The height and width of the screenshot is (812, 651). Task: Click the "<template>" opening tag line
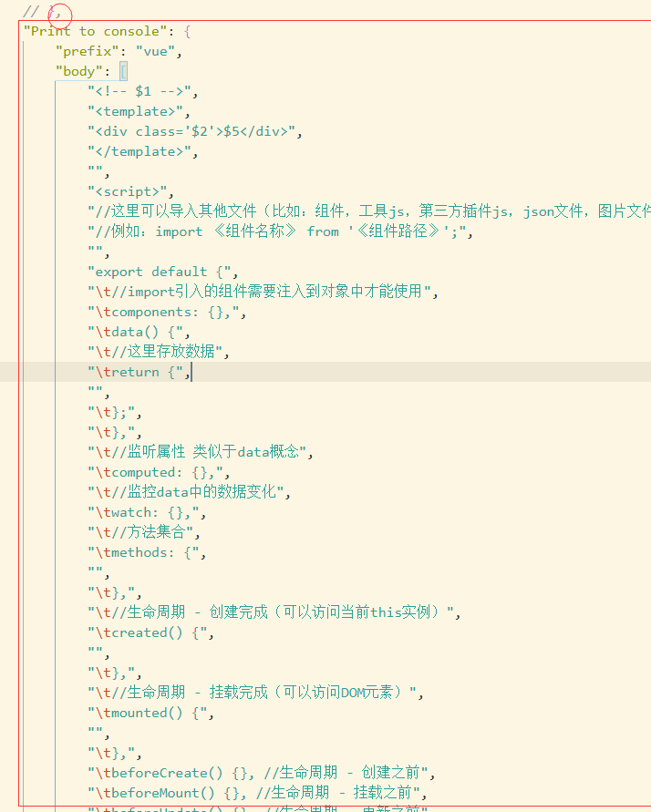coord(133,111)
